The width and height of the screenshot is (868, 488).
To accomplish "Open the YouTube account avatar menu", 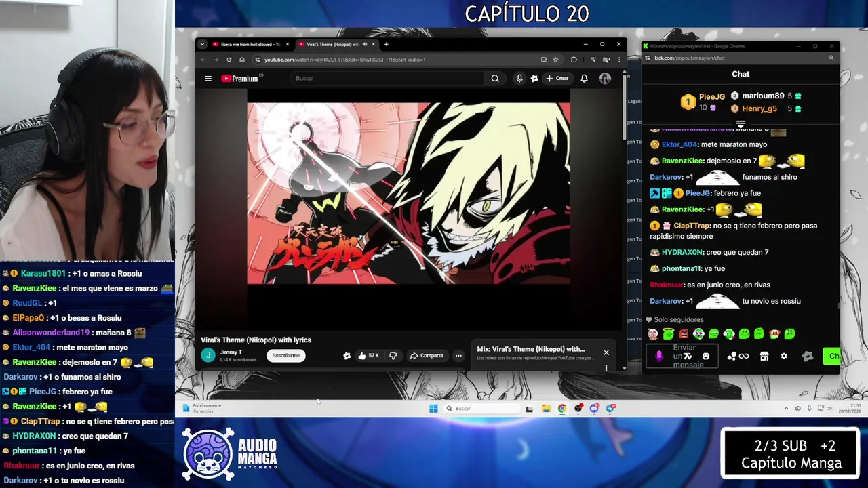I will (x=605, y=79).
